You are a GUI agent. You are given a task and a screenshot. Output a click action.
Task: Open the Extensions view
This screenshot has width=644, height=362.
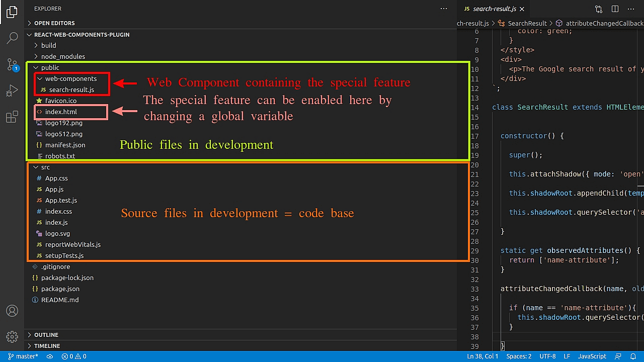click(12, 117)
